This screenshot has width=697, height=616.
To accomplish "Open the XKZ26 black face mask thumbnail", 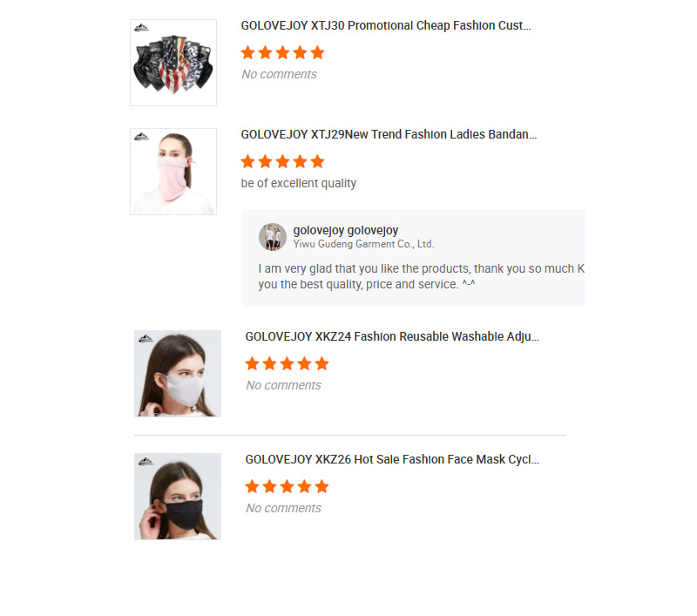I will pos(178,497).
